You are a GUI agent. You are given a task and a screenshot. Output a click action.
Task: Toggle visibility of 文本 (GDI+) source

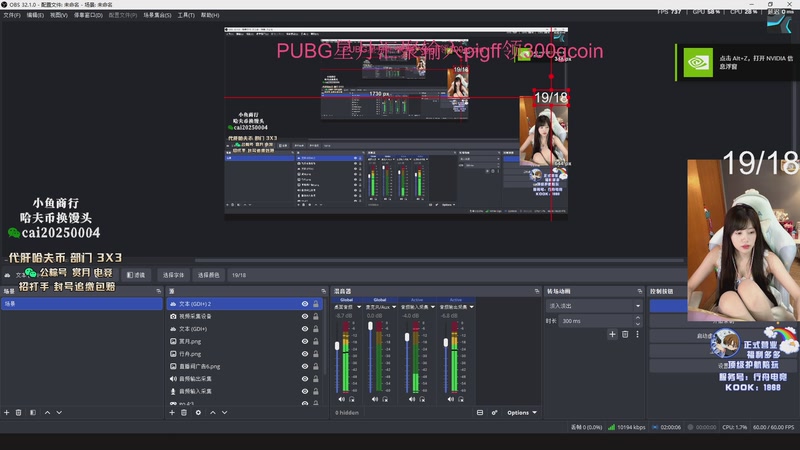coord(305,329)
